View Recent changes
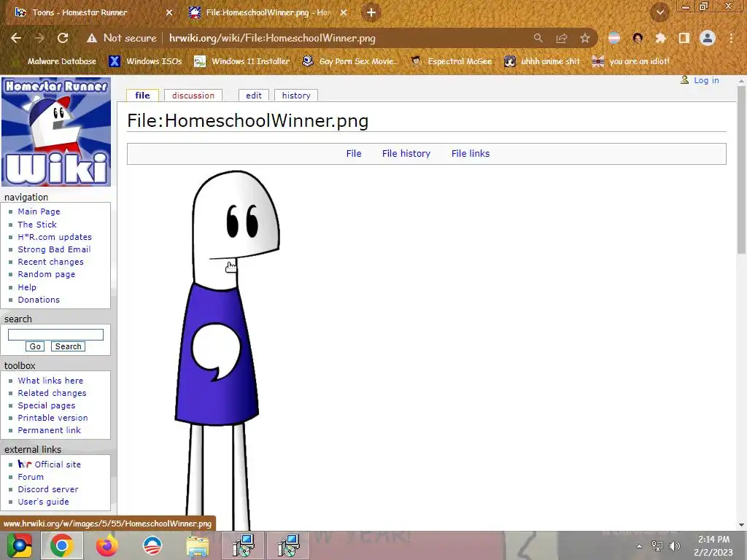747x560 pixels. [50, 262]
